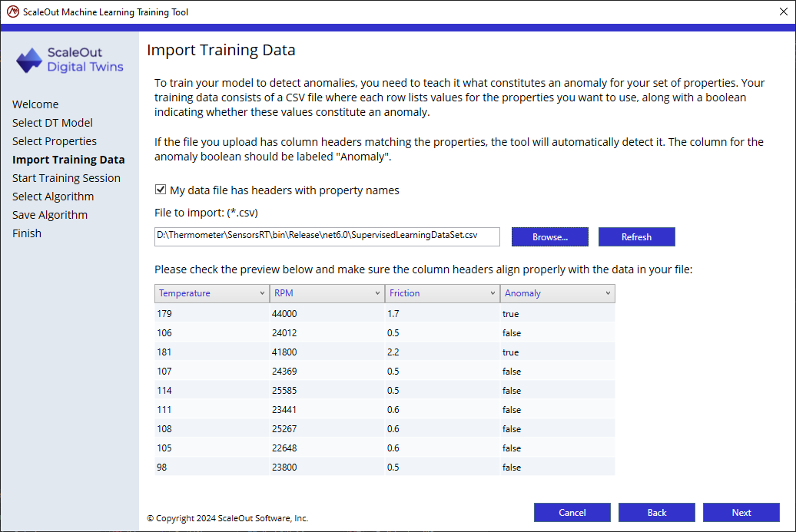Go back to the previous page

pyautogui.click(x=656, y=512)
